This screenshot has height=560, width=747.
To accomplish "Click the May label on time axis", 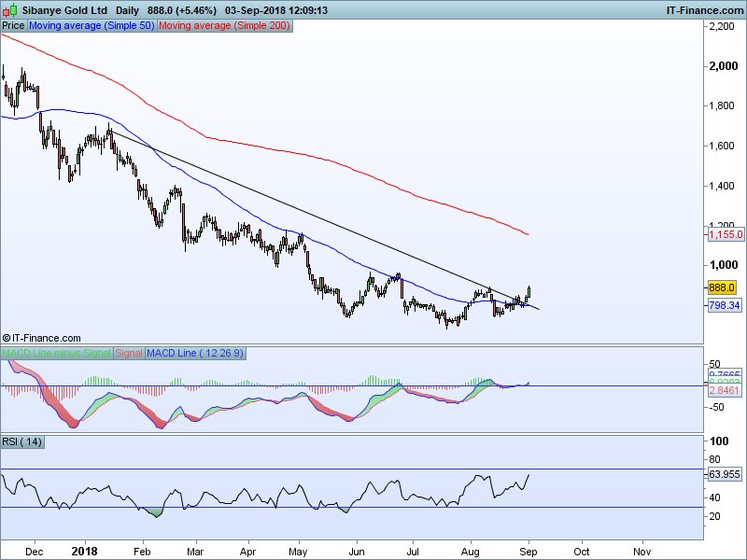I will [298, 552].
